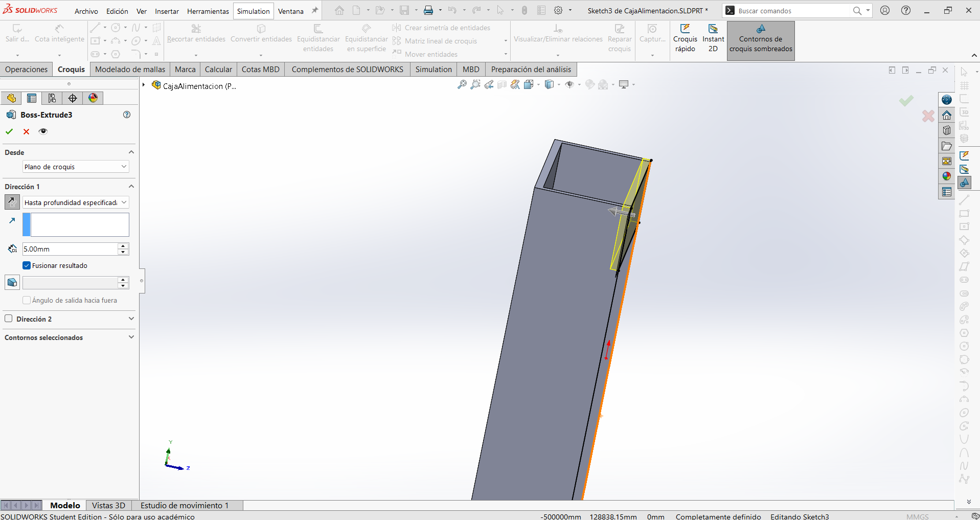Click Instant 2D button

pos(713,39)
